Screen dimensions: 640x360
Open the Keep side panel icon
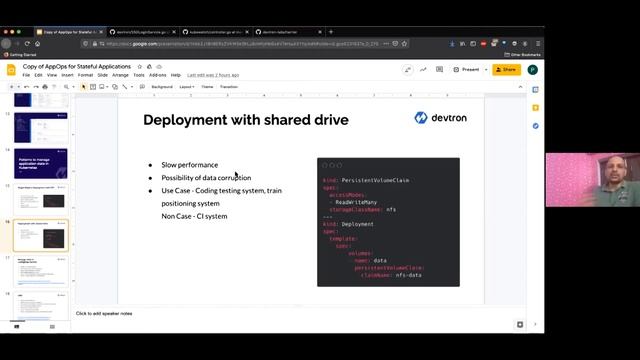[x=536, y=108]
